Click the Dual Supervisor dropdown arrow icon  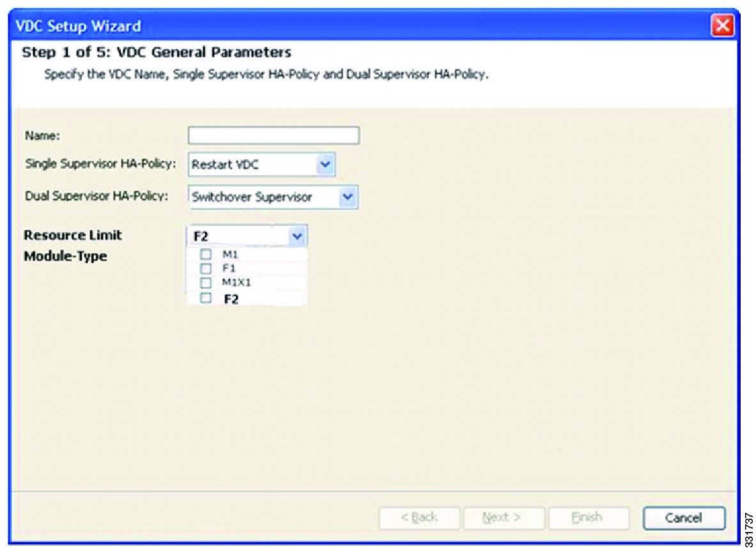pyautogui.click(x=346, y=197)
